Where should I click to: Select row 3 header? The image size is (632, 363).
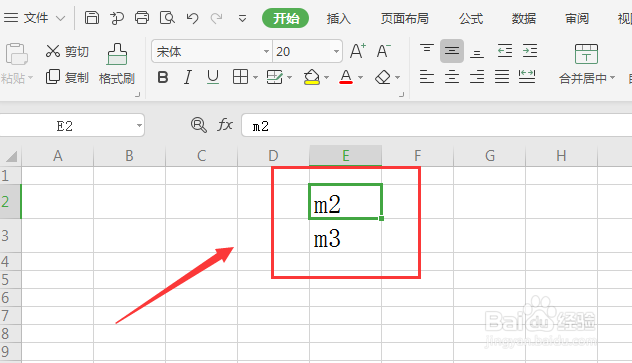pyautogui.click(x=10, y=236)
